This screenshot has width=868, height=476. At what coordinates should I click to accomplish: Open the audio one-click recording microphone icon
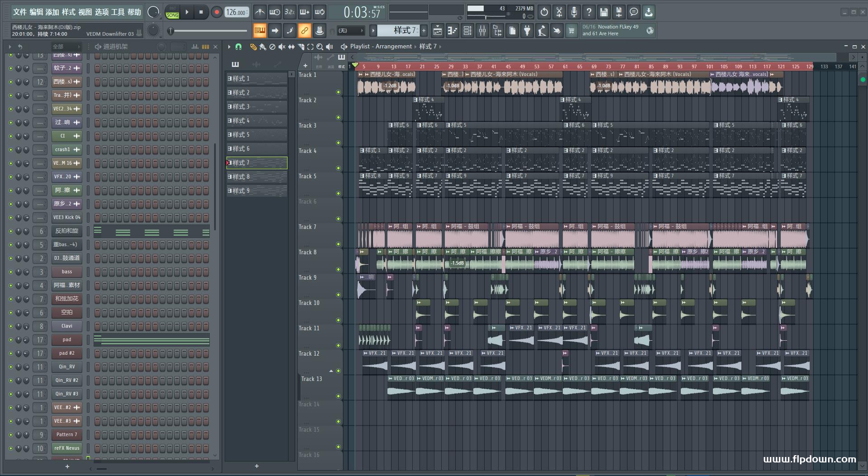(574, 12)
